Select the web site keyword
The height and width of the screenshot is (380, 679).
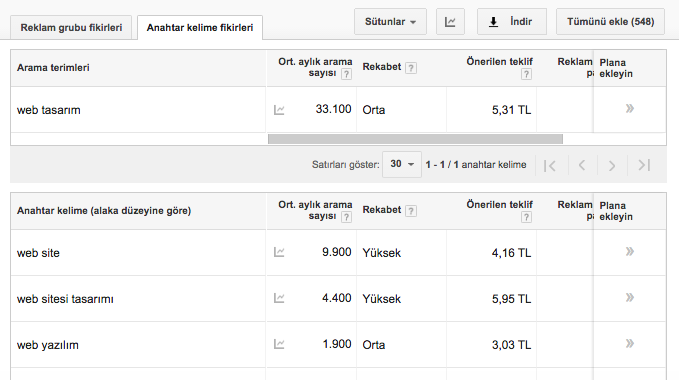[38, 253]
